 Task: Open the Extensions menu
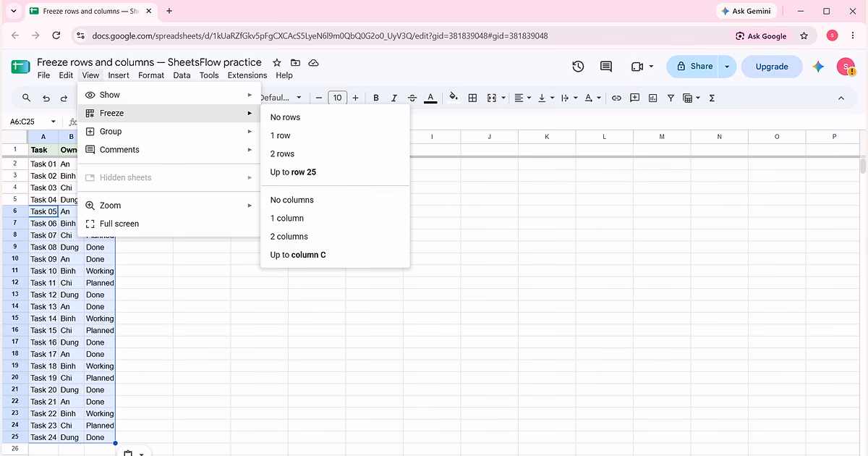click(247, 75)
